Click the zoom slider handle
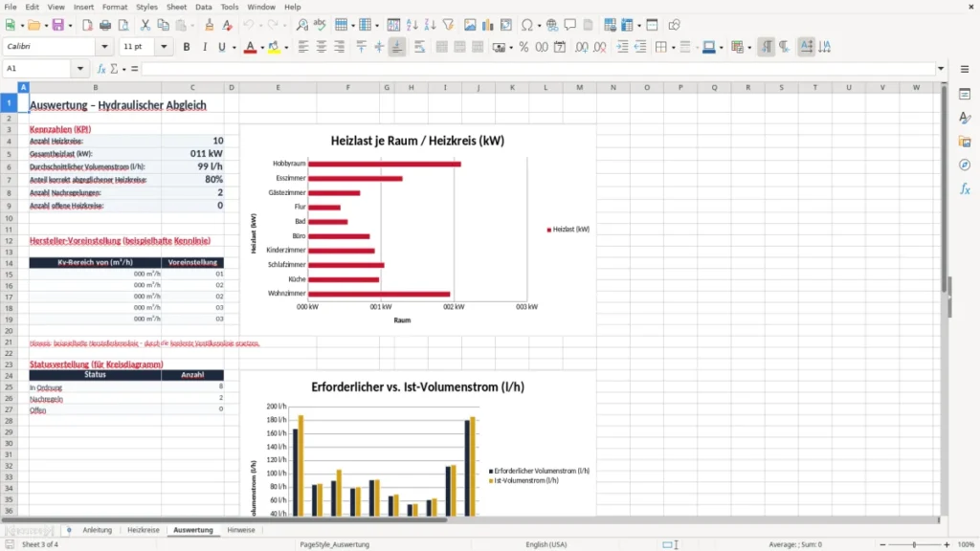The height and width of the screenshot is (551, 980). [914, 544]
